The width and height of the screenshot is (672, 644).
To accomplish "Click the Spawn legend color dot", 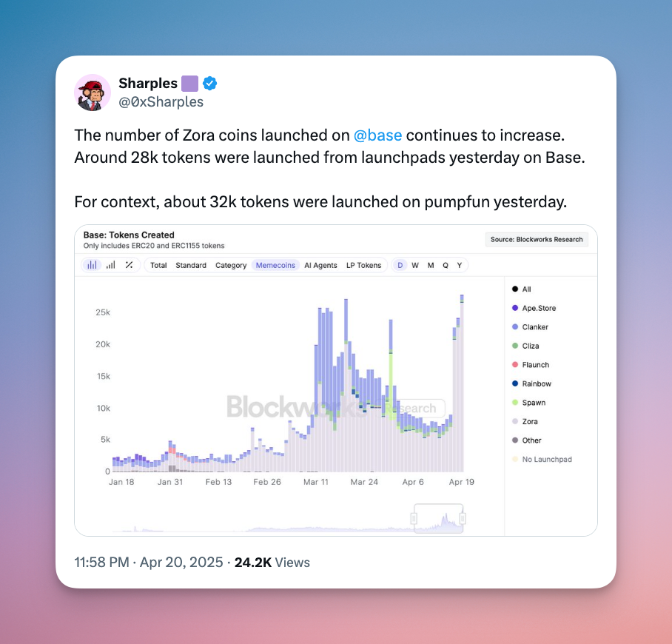I will pyautogui.click(x=515, y=403).
